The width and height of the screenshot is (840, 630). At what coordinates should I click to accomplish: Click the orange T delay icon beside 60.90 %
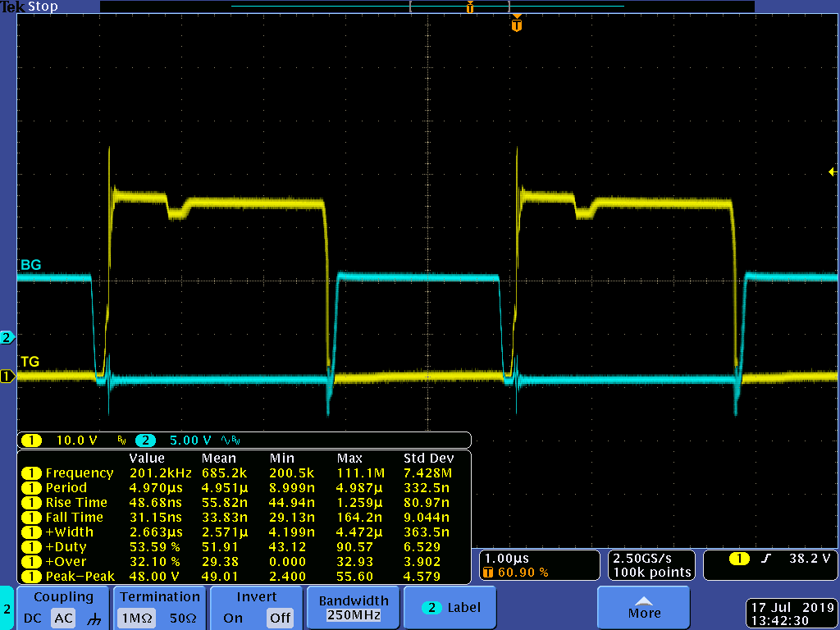(x=488, y=573)
